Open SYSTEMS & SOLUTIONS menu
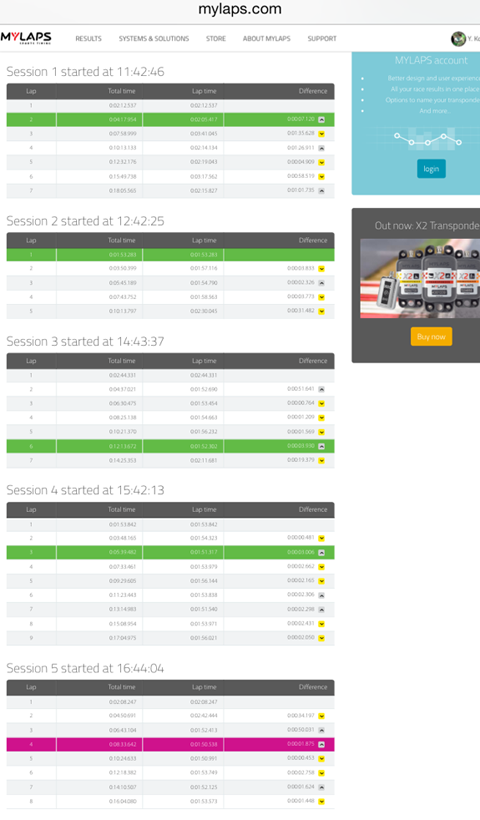 tap(154, 39)
